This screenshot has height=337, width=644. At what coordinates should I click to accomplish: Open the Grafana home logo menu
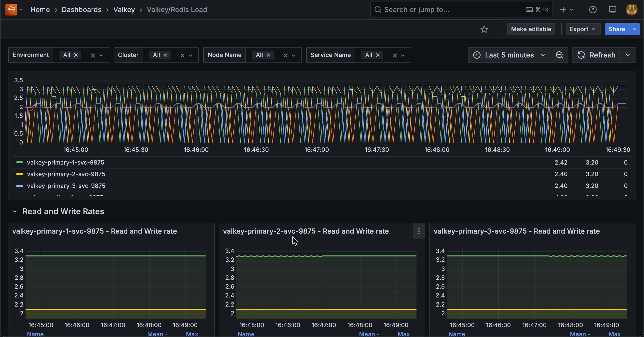(11, 10)
